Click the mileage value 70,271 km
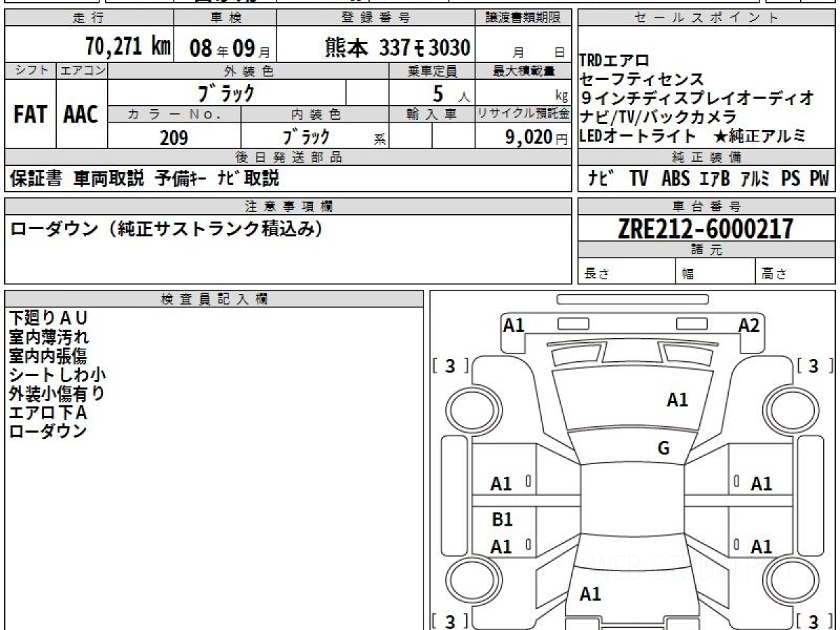 point(128,48)
